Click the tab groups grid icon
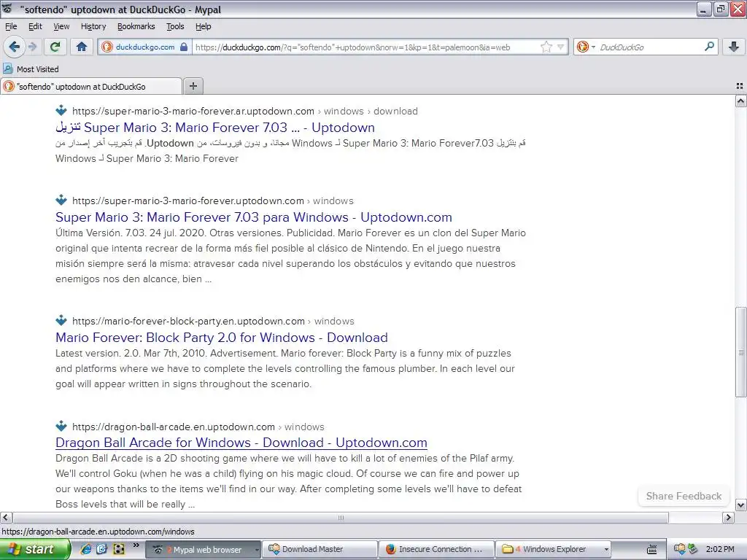The height and width of the screenshot is (560, 747). point(740,86)
